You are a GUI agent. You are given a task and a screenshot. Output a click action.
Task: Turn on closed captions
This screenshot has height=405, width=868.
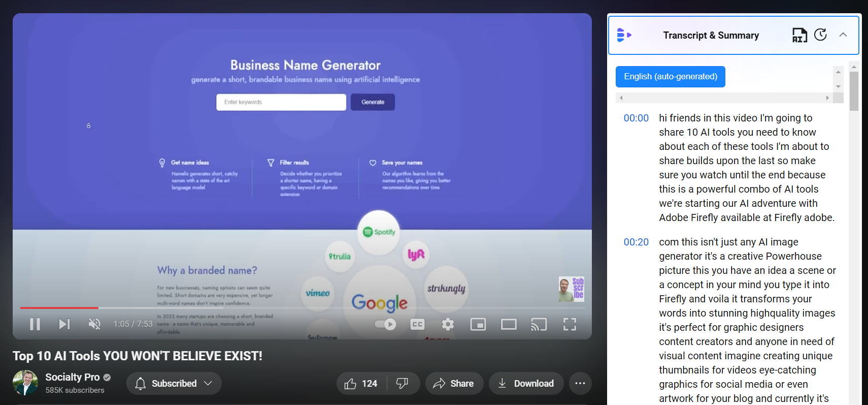coord(417,324)
